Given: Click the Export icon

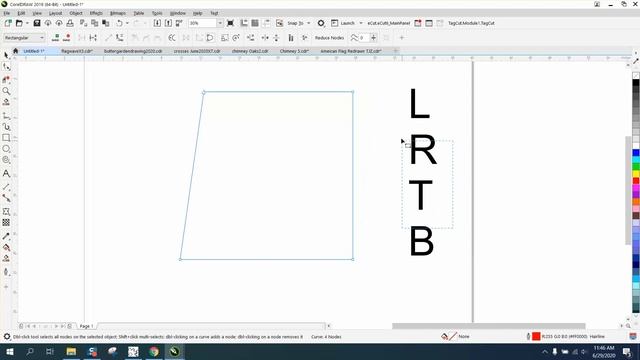Looking at the screenshot, I should 168,23.
